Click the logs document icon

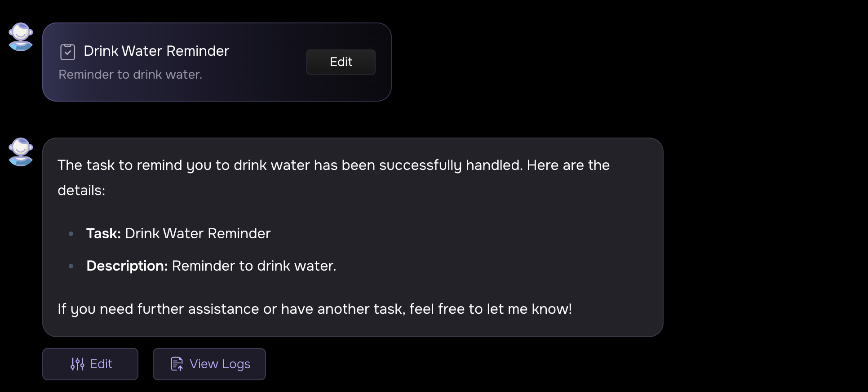(177, 364)
